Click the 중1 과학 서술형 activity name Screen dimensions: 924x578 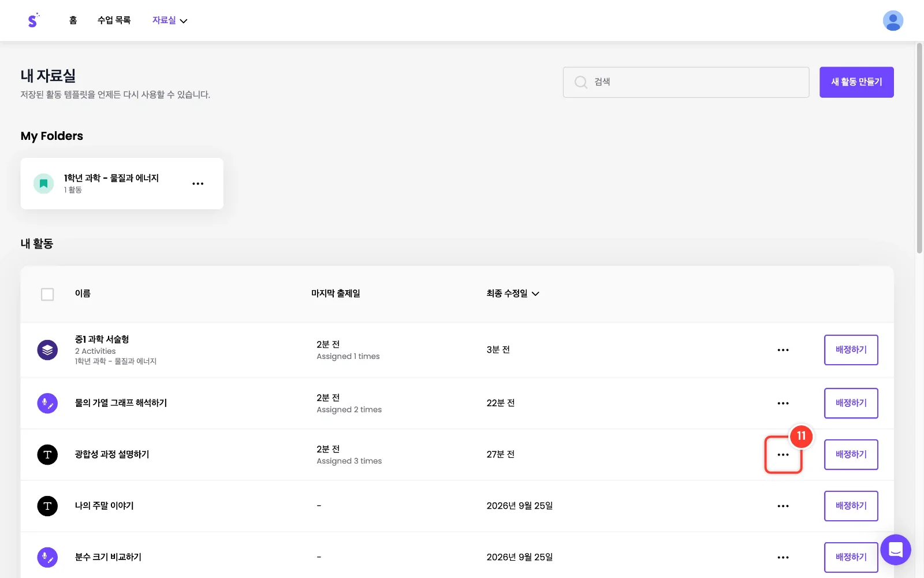point(102,339)
